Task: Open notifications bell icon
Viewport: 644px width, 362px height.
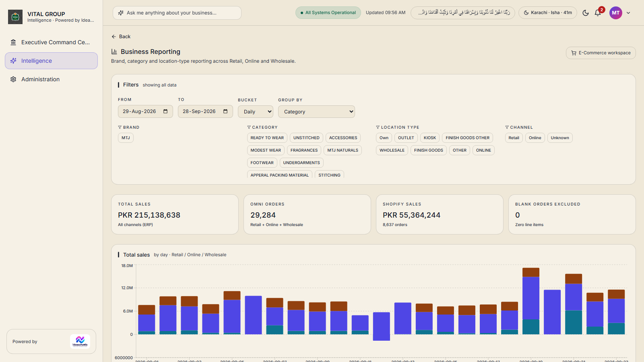Action: point(598,13)
